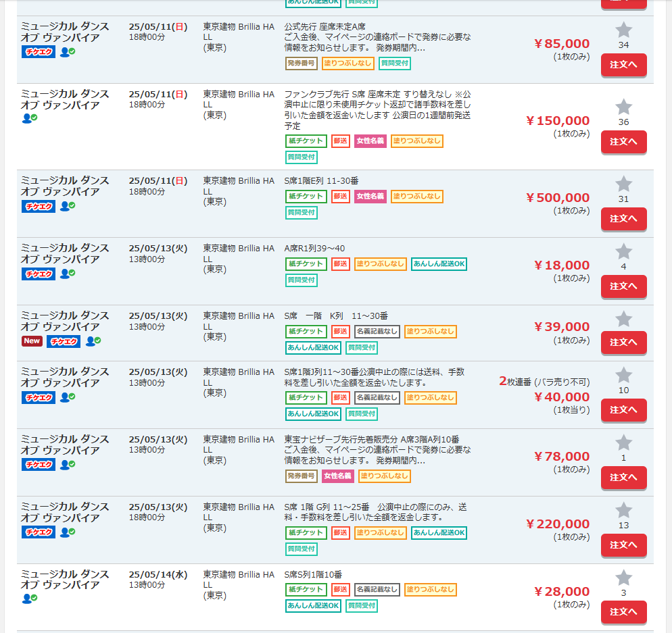Order the ¥28,000 ticket via 注文へ
Viewport: 672px width, 633px height.
coord(623,612)
